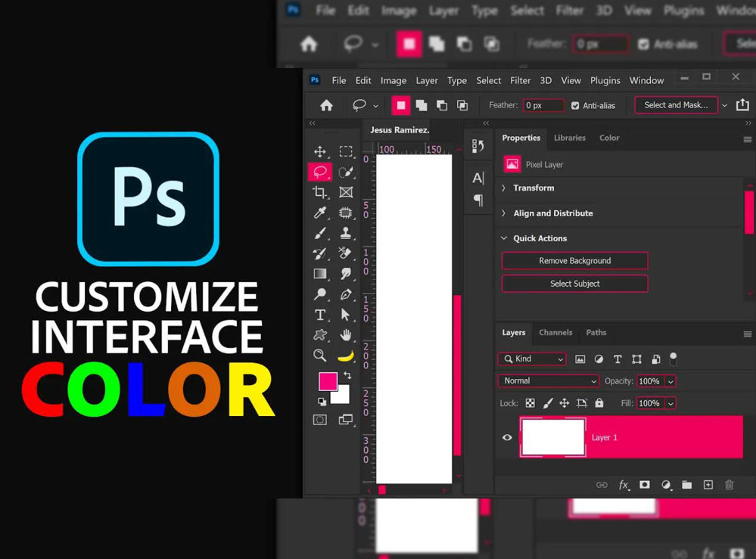Select the Eyedropper tool
This screenshot has height=559, width=756.
tap(319, 213)
